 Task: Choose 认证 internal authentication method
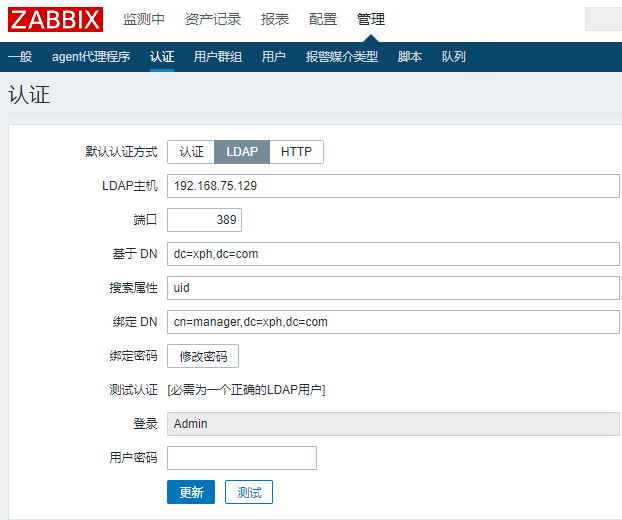[191, 152]
